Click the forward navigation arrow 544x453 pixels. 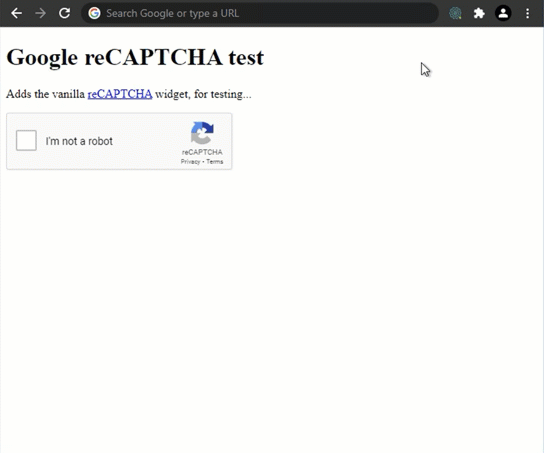41,14
